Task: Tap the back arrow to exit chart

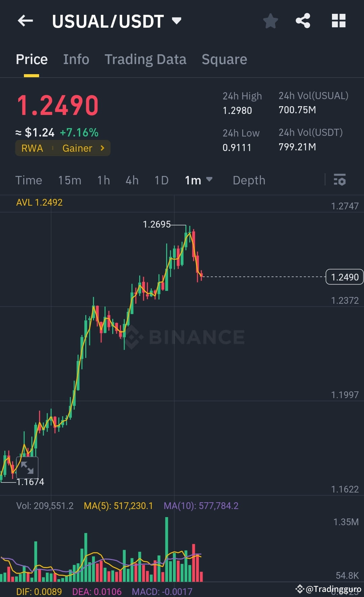Action: pyautogui.click(x=25, y=21)
